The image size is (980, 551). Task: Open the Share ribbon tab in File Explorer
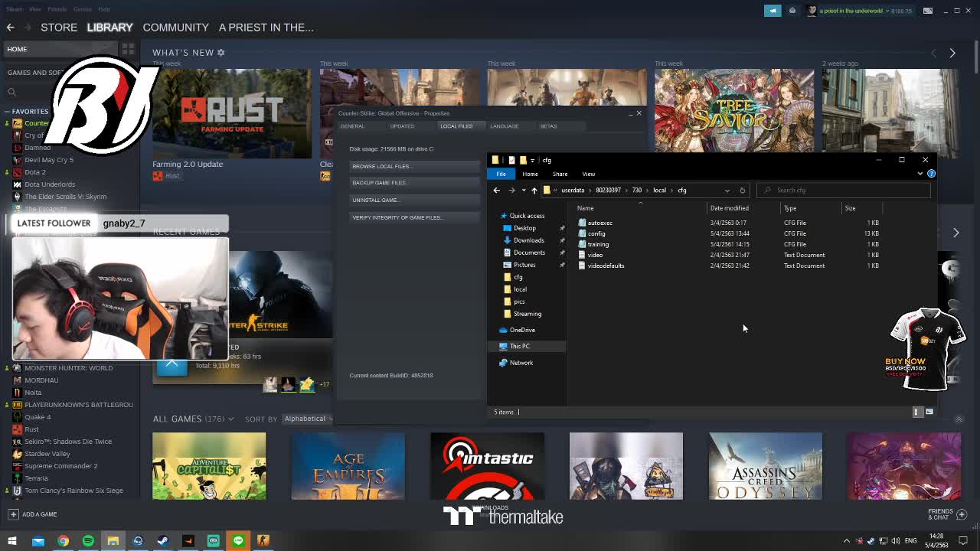pyautogui.click(x=560, y=174)
